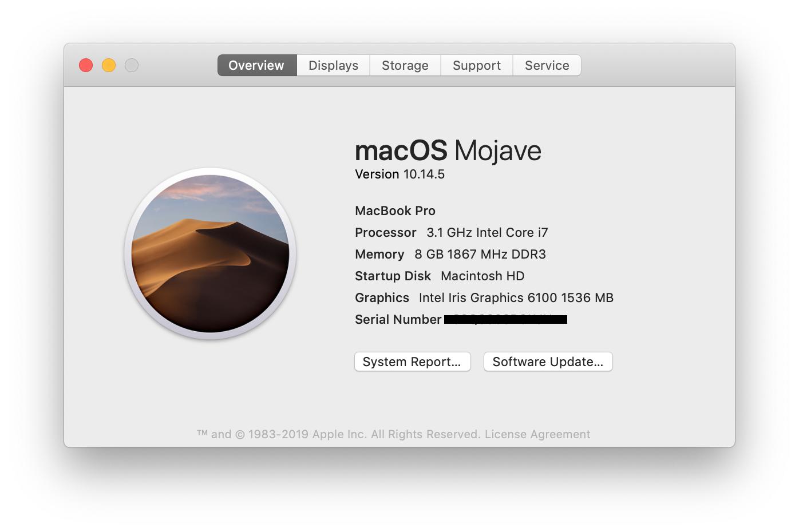The image size is (799, 532).
Task: Click the disabled gray zoom button
Action: coord(132,65)
